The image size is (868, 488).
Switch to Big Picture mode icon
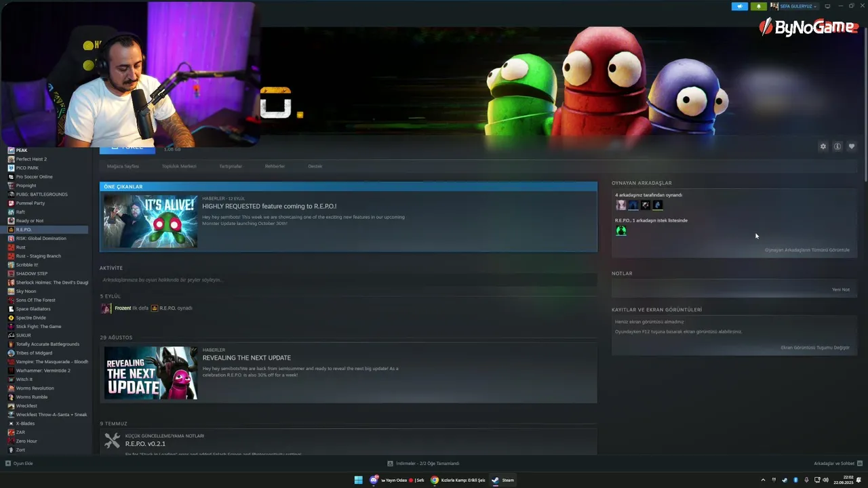pos(827,6)
